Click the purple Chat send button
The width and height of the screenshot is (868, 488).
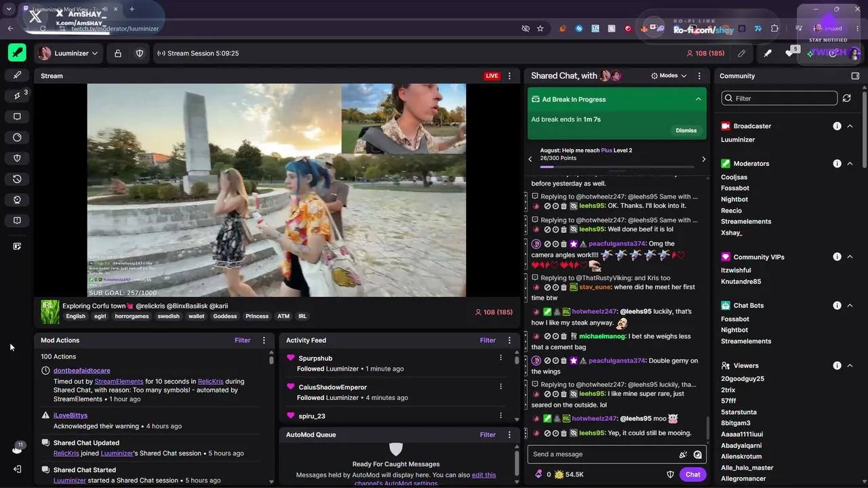pos(692,474)
